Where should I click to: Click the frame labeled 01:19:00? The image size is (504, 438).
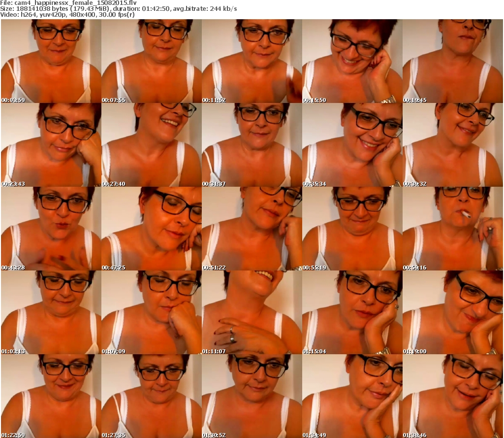[x=453, y=312]
